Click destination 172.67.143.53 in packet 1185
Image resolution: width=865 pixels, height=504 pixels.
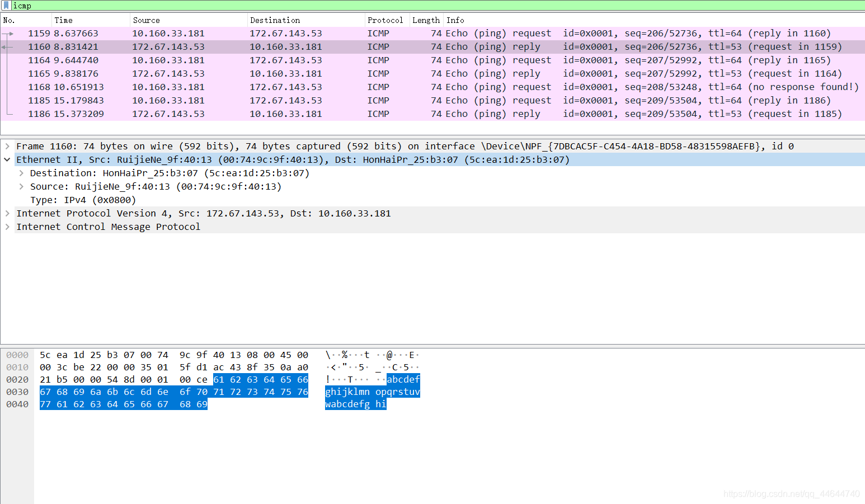click(286, 101)
